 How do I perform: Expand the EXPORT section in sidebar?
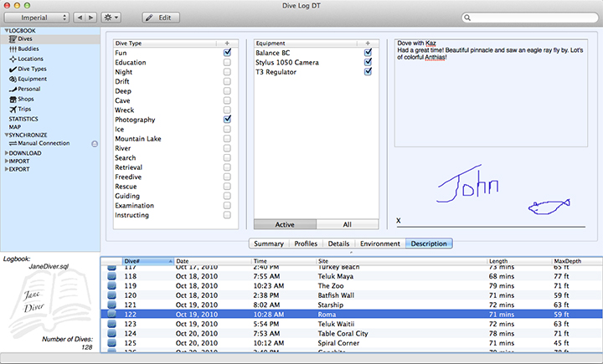tap(7, 170)
